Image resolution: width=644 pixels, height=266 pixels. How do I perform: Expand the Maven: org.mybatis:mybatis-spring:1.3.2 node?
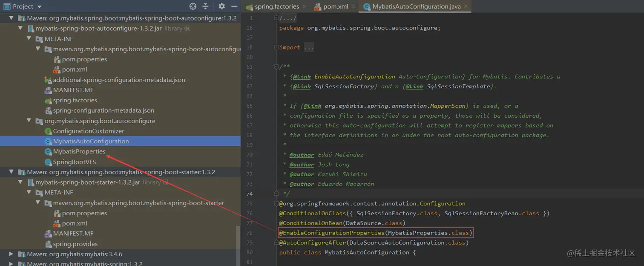pyautogui.click(x=11, y=264)
